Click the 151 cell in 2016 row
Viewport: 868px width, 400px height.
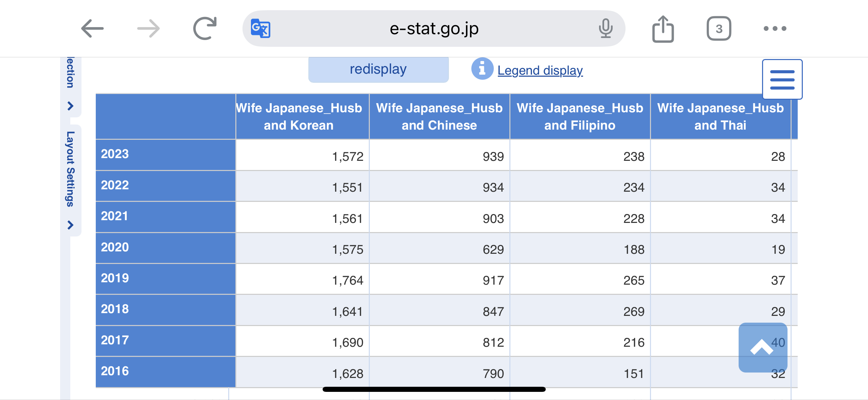tap(580, 373)
